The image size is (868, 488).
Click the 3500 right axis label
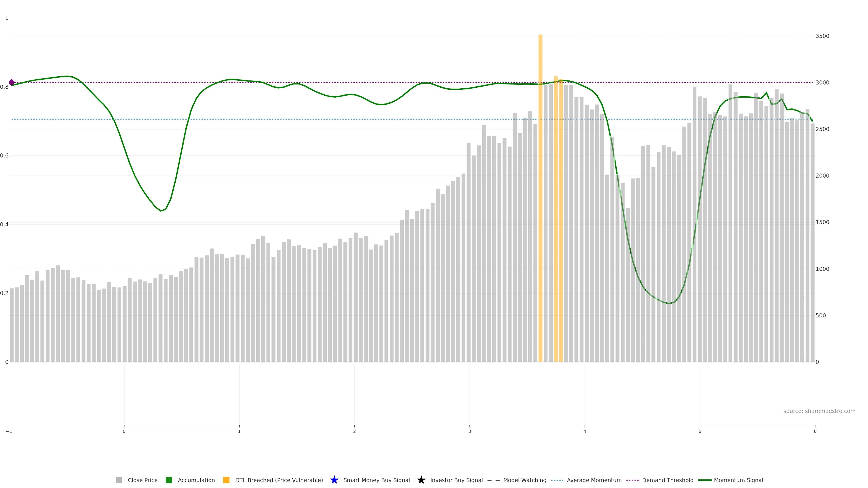click(822, 36)
